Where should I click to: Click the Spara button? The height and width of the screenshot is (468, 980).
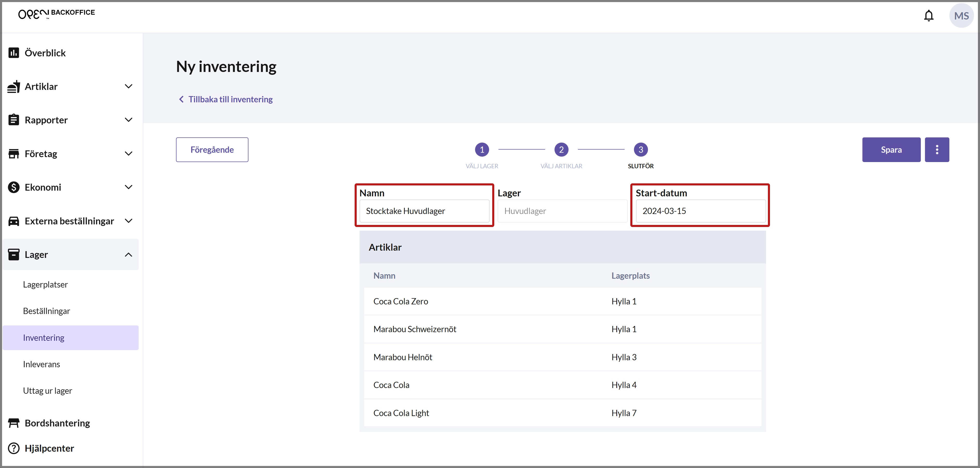[x=891, y=150]
